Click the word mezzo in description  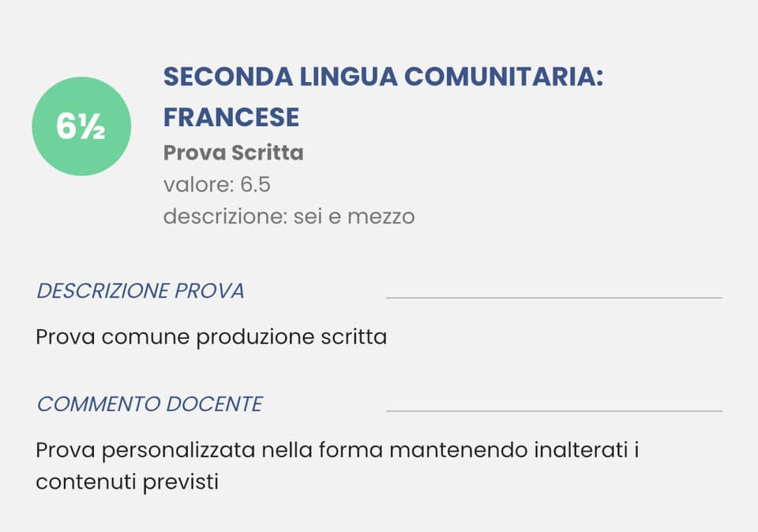coord(381,217)
